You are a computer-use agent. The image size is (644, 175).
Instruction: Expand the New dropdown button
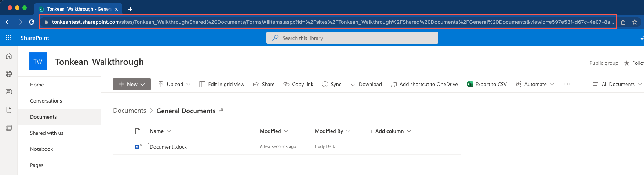coord(132,84)
